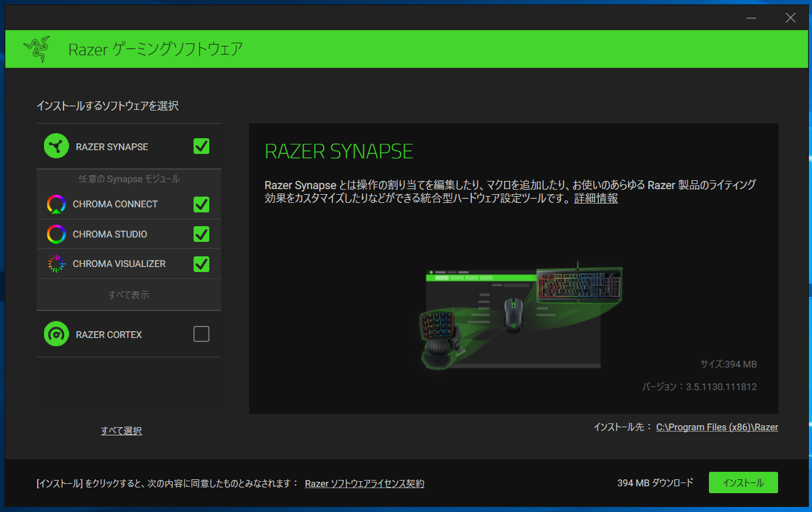This screenshot has height=512, width=812.
Task: Click the Razer snake logo in header
Action: tap(37, 49)
